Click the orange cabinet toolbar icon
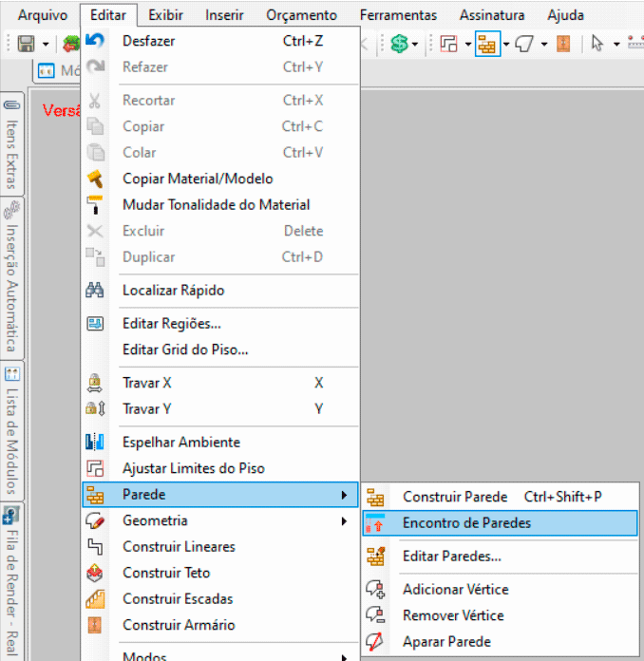Screen dimensions: 644x661 coord(563,44)
